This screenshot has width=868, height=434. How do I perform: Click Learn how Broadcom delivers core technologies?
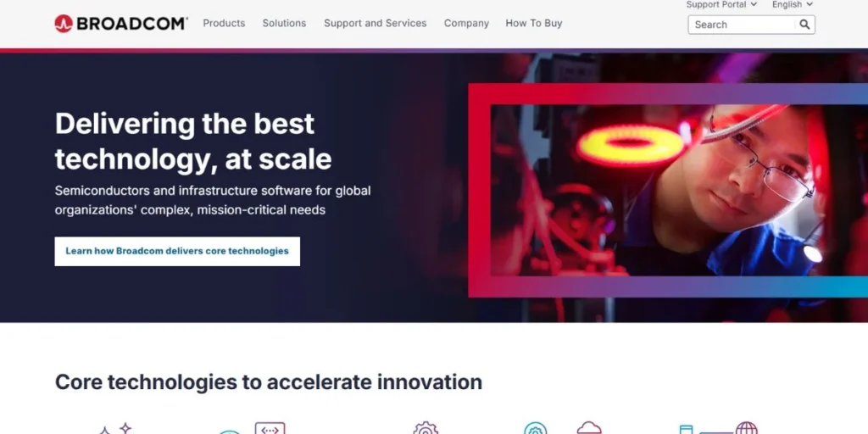(x=177, y=251)
